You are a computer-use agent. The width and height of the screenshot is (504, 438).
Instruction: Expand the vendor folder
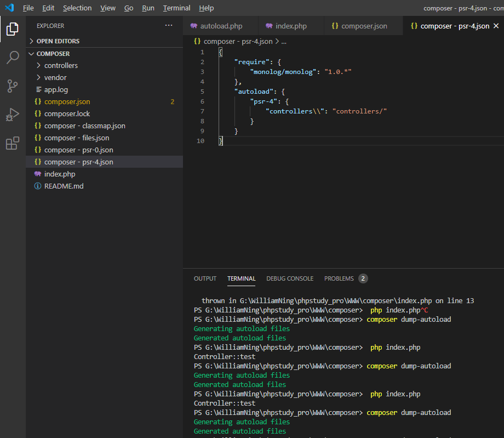55,77
